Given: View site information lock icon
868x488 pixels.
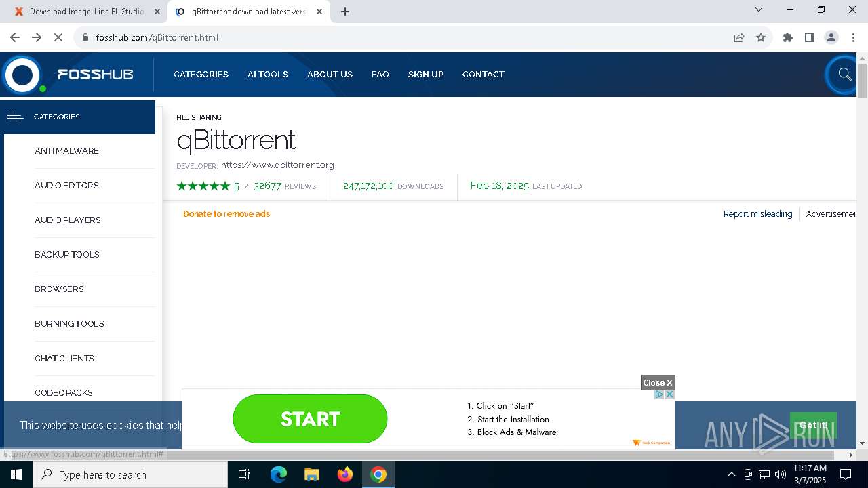Looking at the screenshot, I should [85, 37].
